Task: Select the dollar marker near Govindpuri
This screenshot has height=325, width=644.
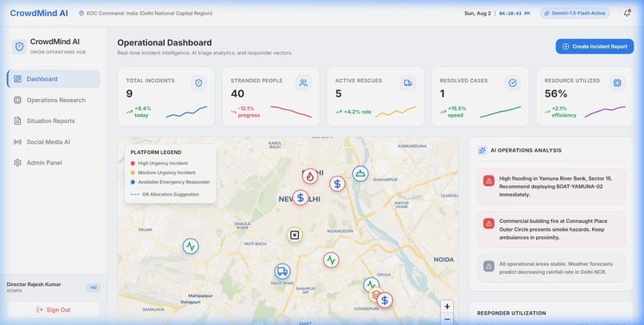Action: [385, 300]
